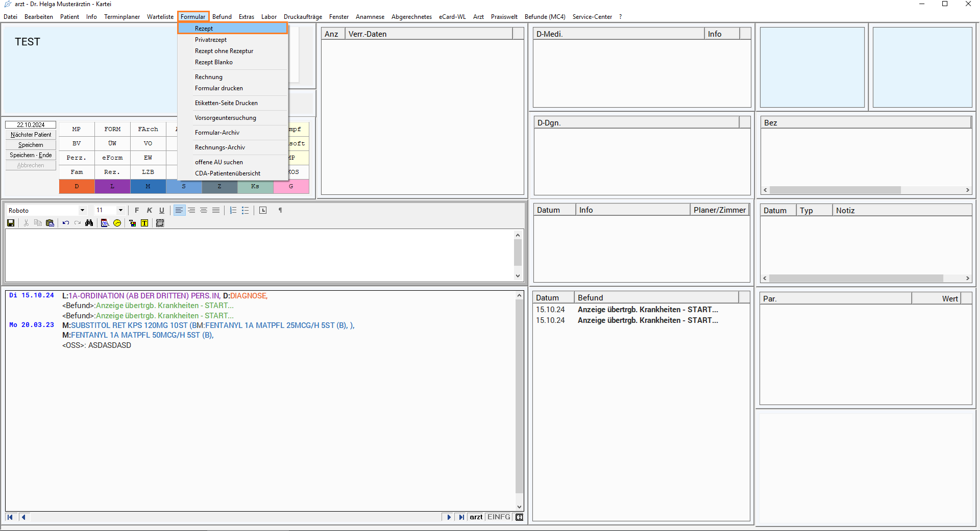
Task: Open the font size 11 dropdown
Action: 120,210
